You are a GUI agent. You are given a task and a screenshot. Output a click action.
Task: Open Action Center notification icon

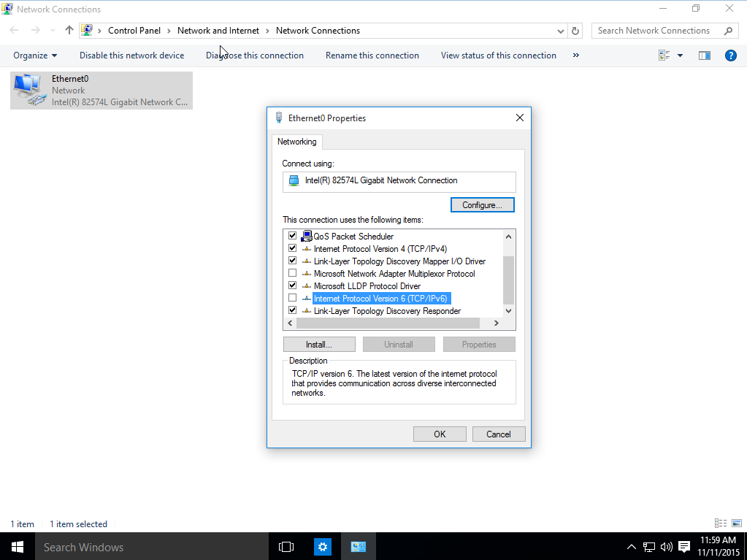pyautogui.click(x=684, y=547)
